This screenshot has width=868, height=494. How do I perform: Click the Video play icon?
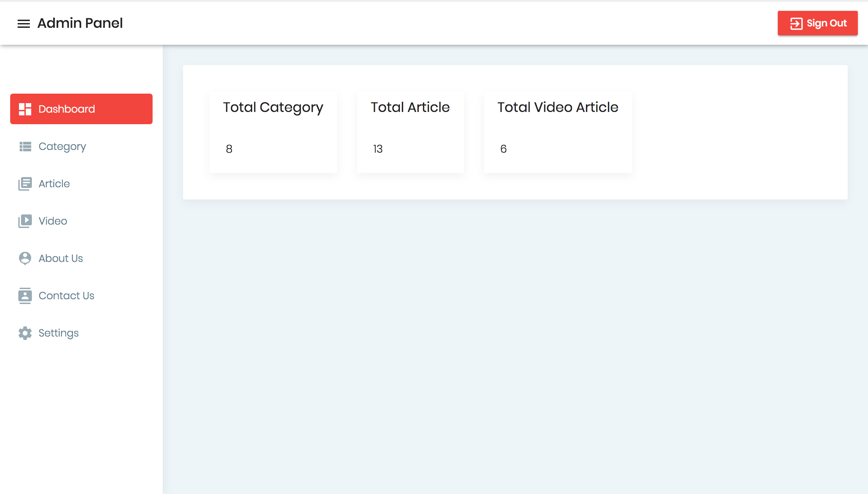tap(25, 221)
